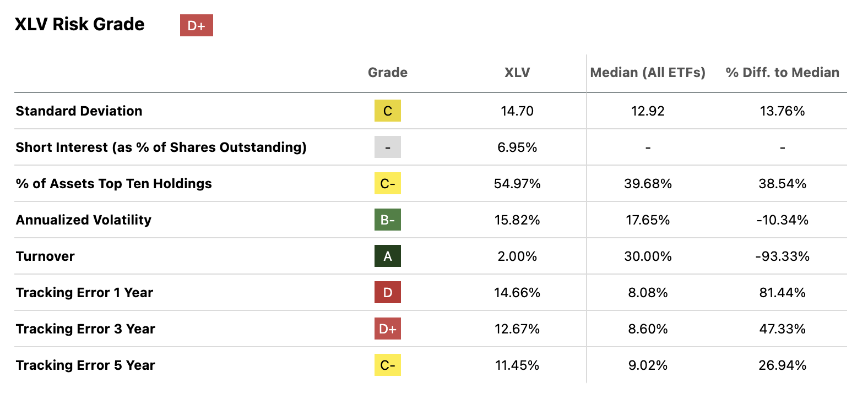Click the 54.97% Top Ten Holdings value
The image size is (868, 405).
(517, 184)
